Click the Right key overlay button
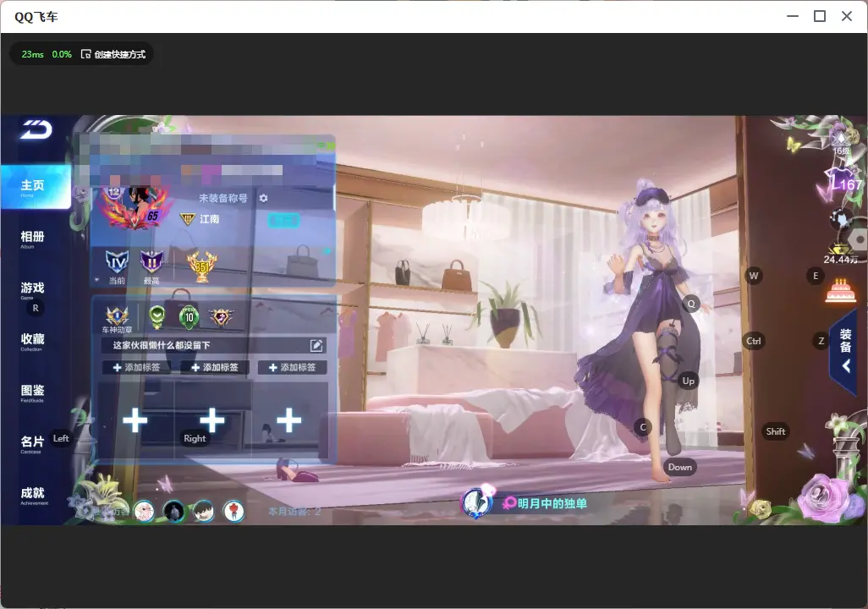 click(195, 438)
